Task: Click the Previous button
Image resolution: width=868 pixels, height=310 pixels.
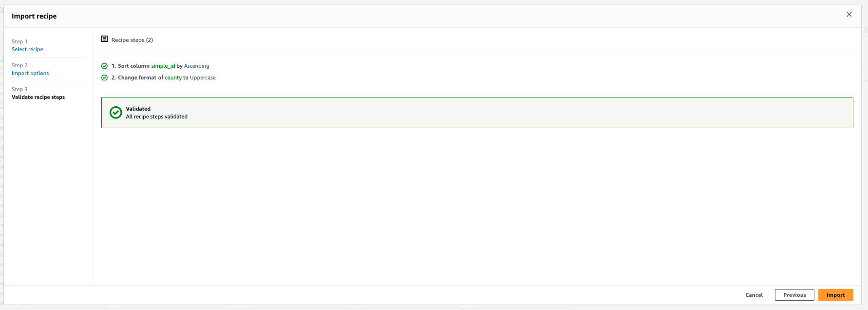Action: pyautogui.click(x=794, y=295)
